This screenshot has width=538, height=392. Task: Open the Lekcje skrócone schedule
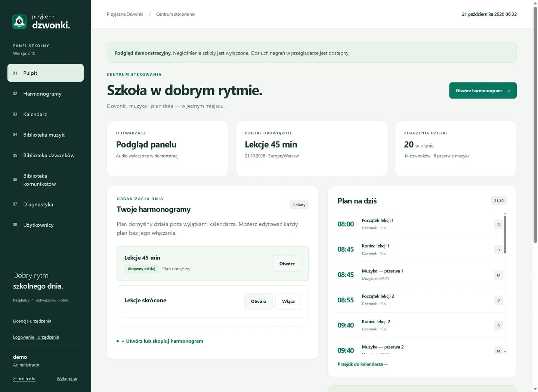point(259,301)
